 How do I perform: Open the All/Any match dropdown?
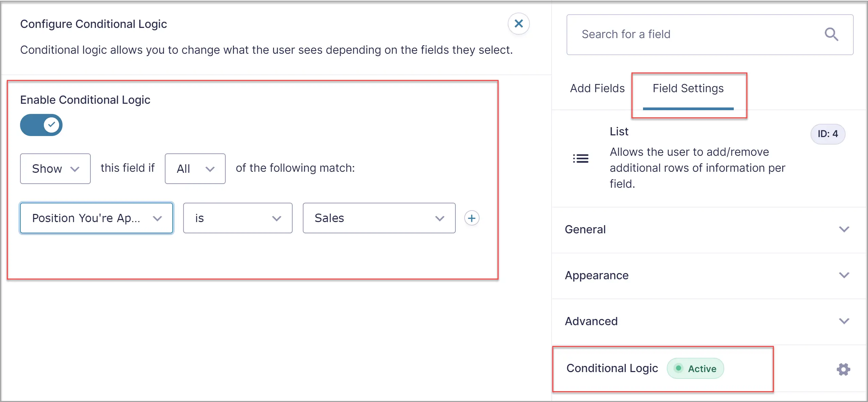coord(195,169)
